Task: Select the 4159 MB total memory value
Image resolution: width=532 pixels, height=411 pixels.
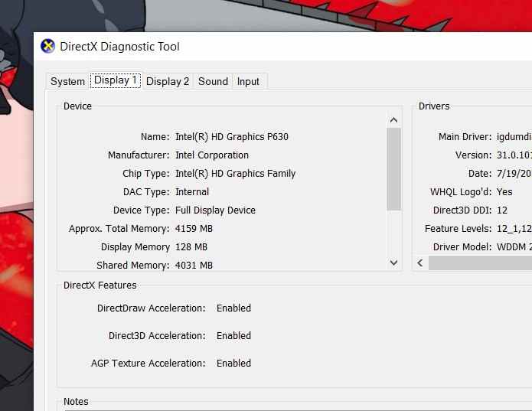Action: [194, 229]
